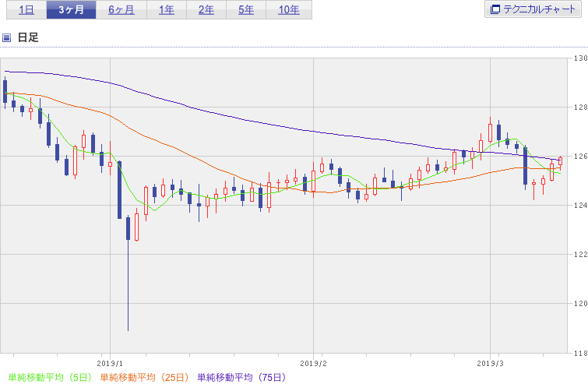Image resolution: width=588 pixels, height=384 pixels.
Task: Click the 126 price axis label
Action: click(x=580, y=157)
